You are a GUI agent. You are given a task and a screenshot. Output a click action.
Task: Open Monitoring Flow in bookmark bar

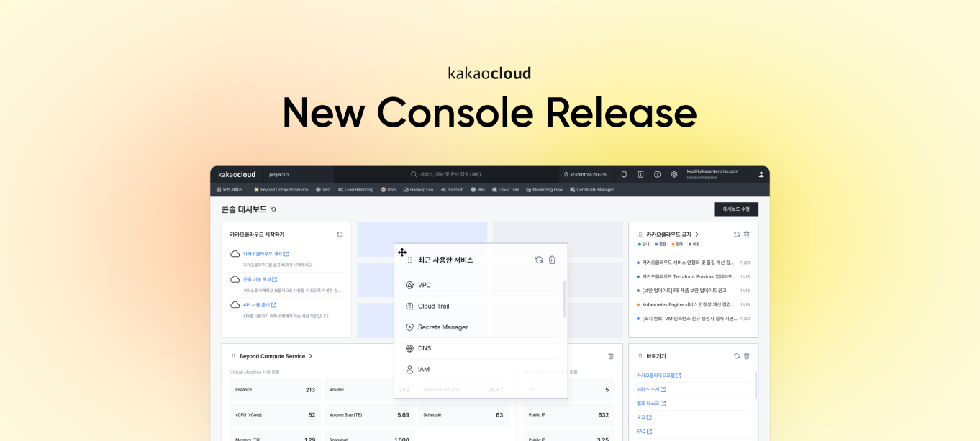[544, 190]
